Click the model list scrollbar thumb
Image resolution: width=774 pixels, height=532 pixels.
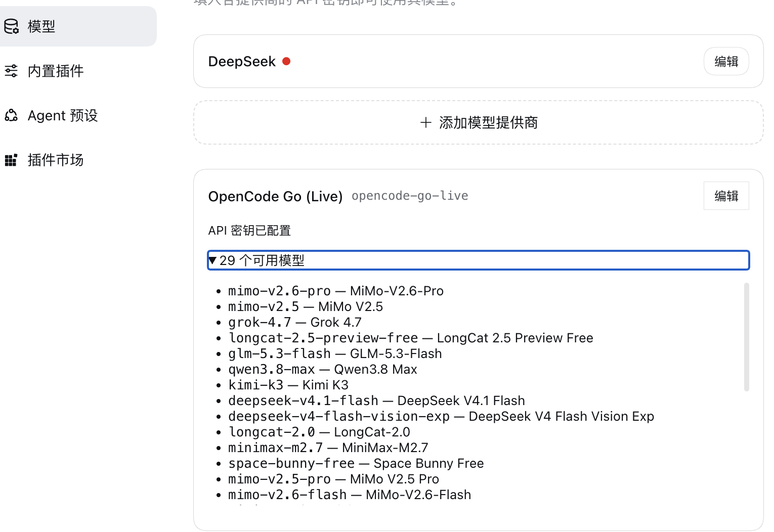pyautogui.click(x=747, y=337)
